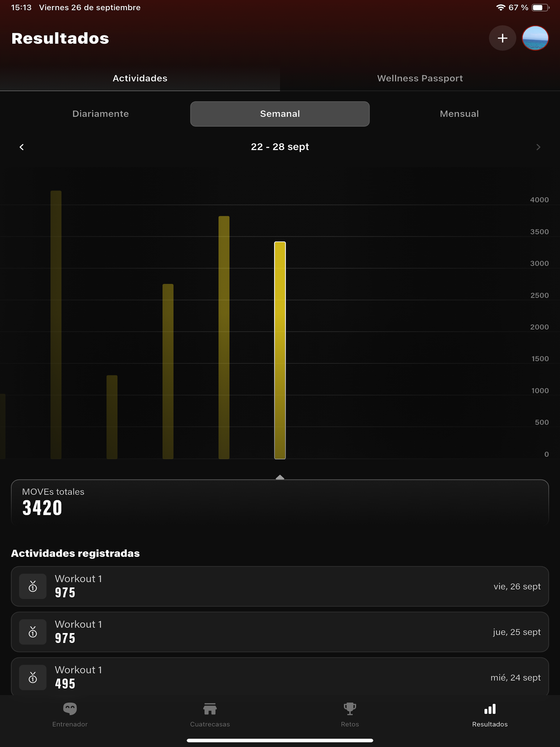Open the Entrenador tab icon
The image size is (560, 747).
point(70,708)
